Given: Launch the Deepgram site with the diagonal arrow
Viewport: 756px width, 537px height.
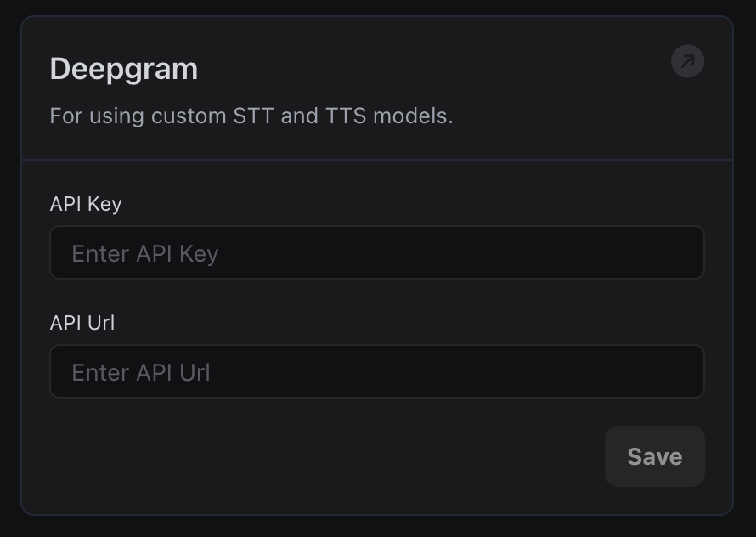Looking at the screenshot, I should (687, 61).
